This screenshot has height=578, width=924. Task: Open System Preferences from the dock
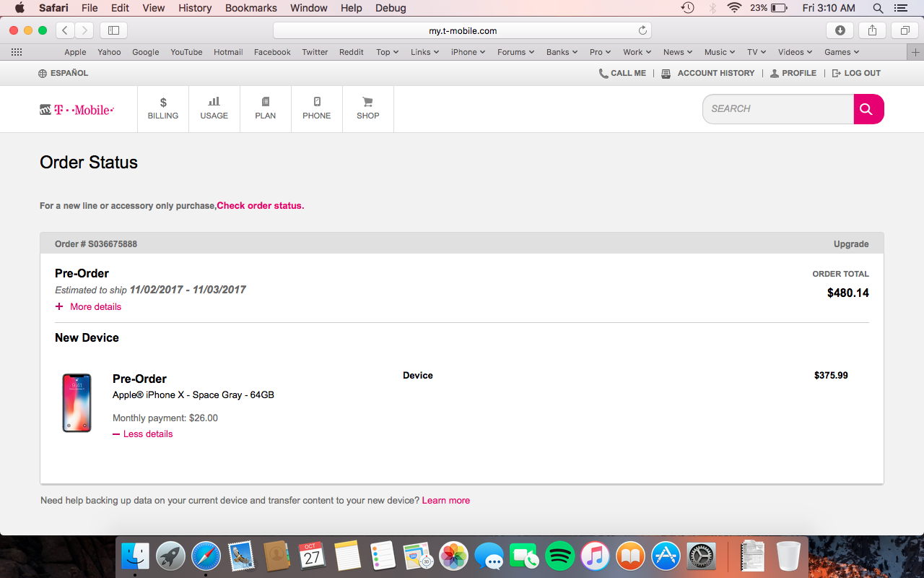(x=701, y=556)
